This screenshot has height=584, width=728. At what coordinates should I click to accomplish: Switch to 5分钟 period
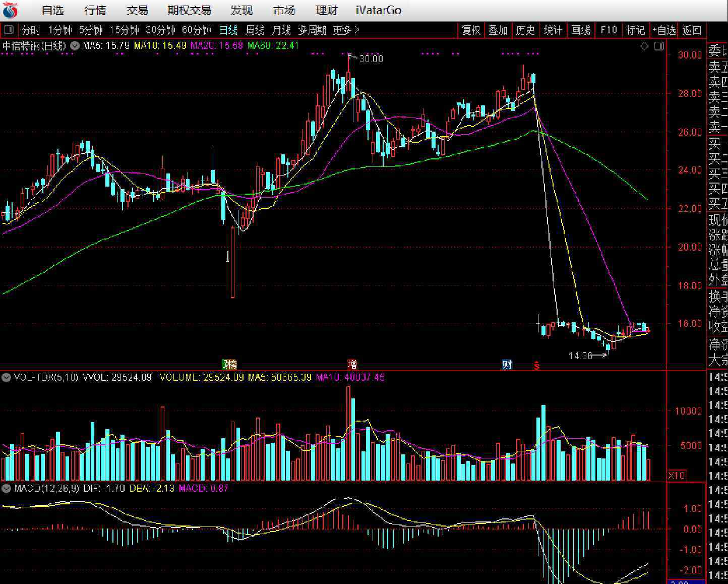[x=91, y=30]
